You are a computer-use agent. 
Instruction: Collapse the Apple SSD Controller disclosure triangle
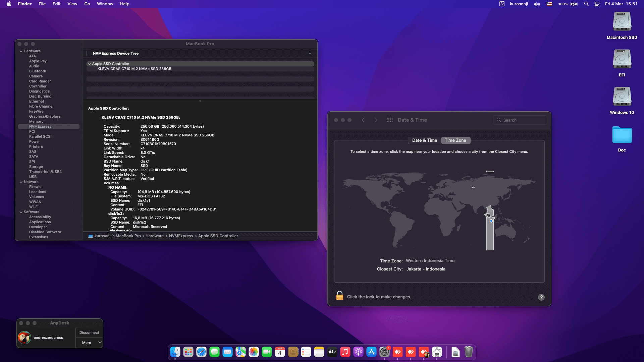(x=89, y=64)
